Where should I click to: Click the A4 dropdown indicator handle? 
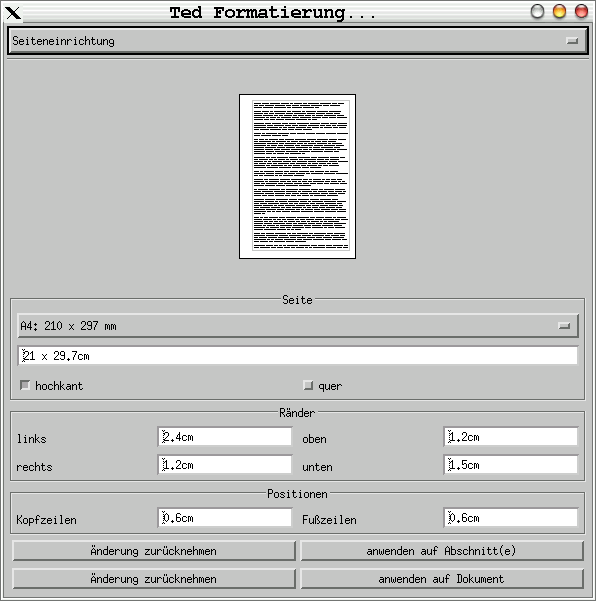click(563, 326)
